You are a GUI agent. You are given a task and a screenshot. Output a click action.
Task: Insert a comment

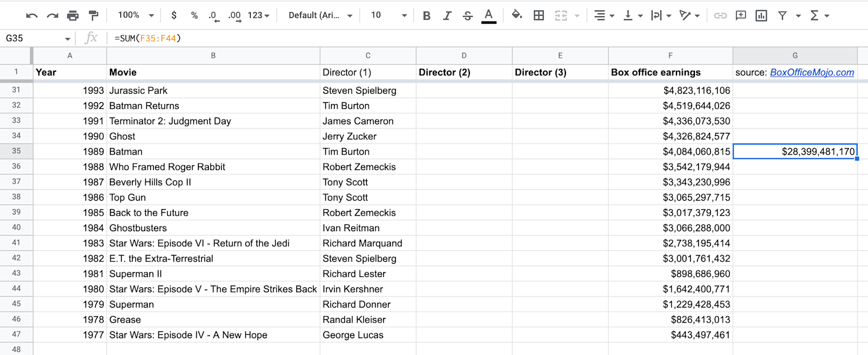pos(741,16)
